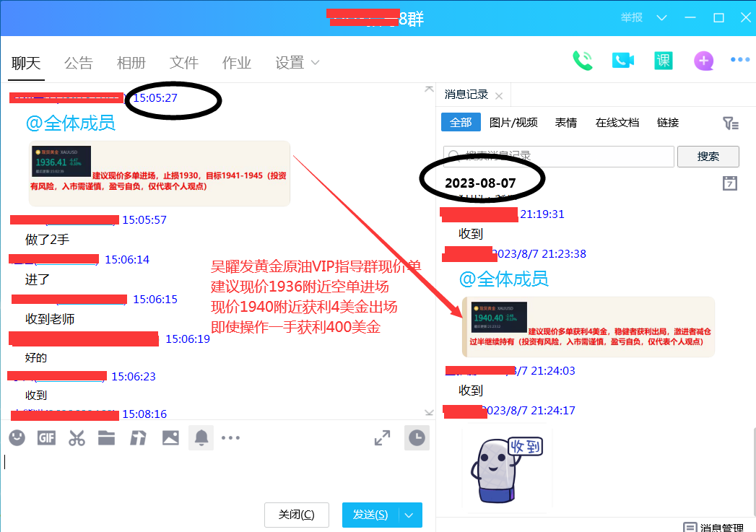Click the 15:08:16 timestamp
756x532 pixels.
pos(144,414)
